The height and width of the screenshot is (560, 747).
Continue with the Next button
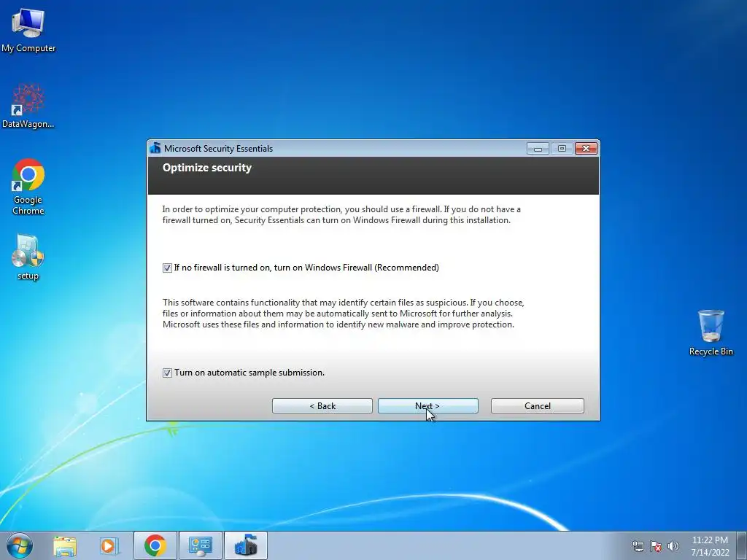(x=427, y=405)
